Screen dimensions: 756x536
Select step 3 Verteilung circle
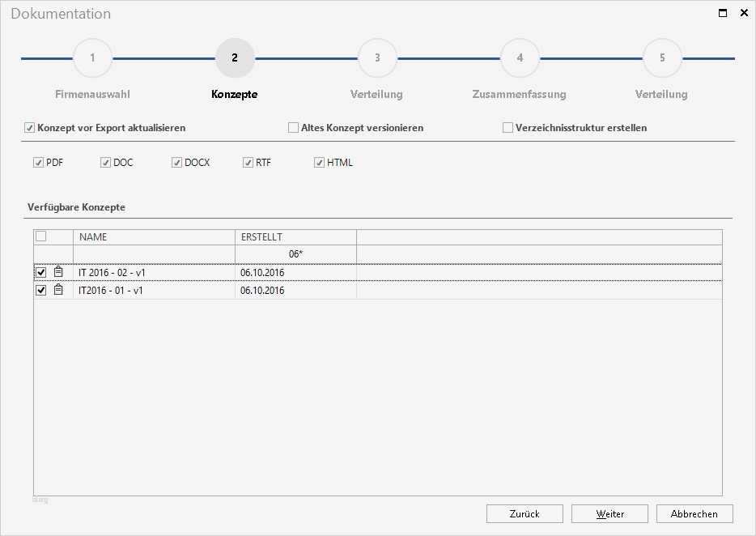[377, 58]
